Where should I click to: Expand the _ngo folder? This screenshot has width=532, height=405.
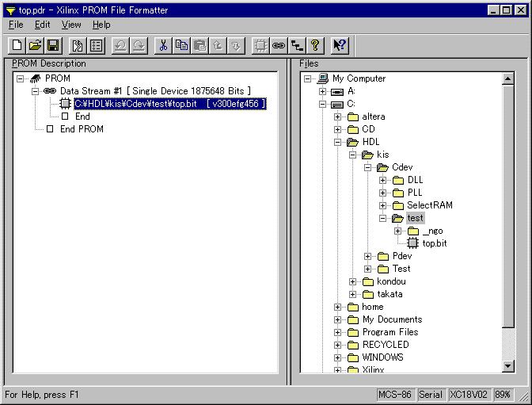click(397, 231)
